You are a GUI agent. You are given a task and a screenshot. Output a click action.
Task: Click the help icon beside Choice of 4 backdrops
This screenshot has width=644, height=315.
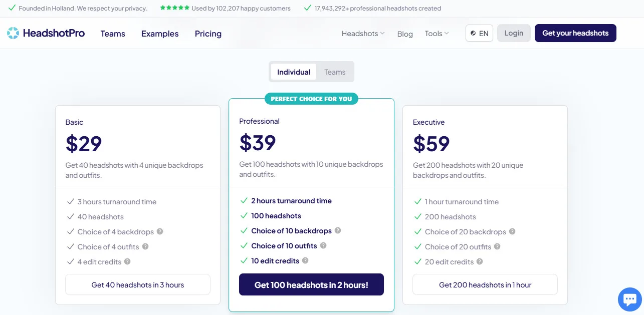(x=160, y=231)
